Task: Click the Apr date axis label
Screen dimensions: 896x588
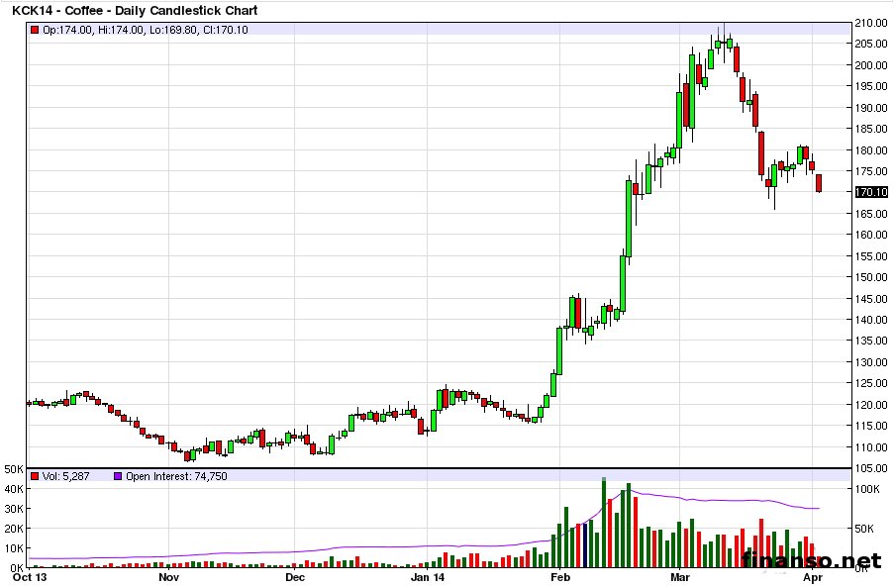Action: (812, 576)
